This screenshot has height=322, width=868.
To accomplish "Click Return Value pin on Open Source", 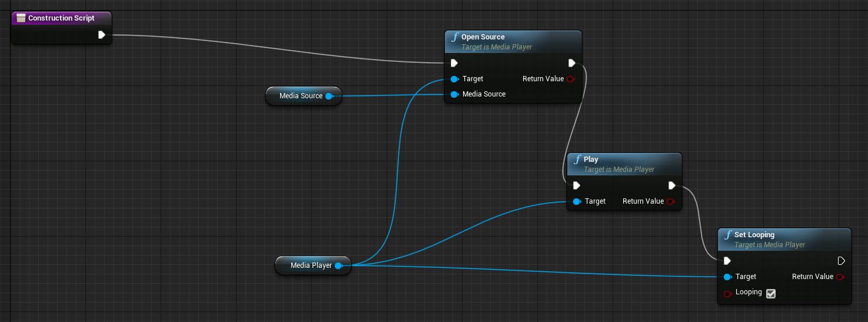I will 571,79.
